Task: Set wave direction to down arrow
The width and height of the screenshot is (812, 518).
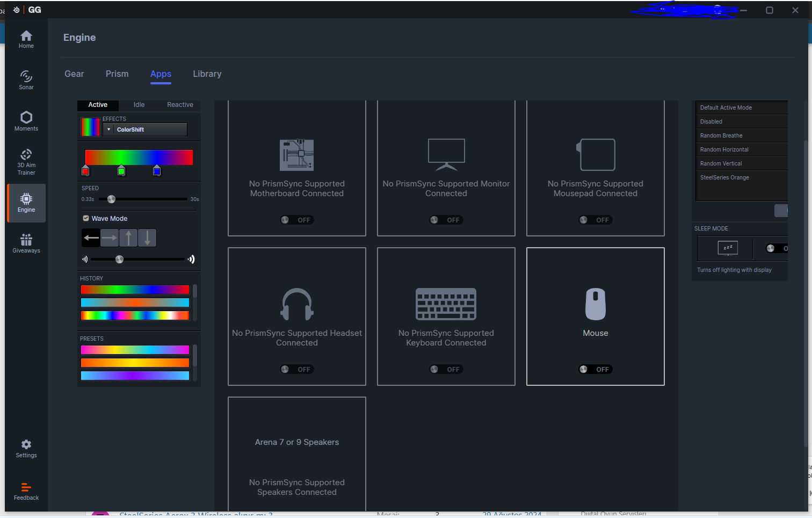Action: click(147, 238)
